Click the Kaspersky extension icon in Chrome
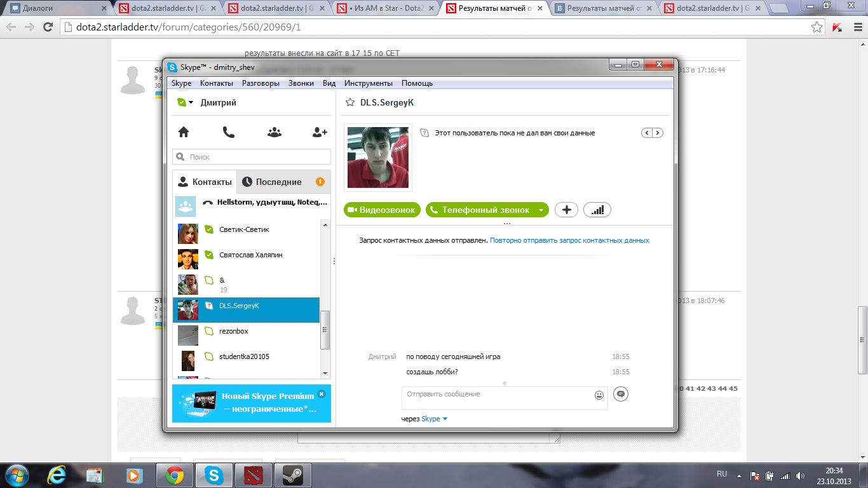The width and height of the screenshot is (868, 488). pyautogui.click(x=837, y=27)
